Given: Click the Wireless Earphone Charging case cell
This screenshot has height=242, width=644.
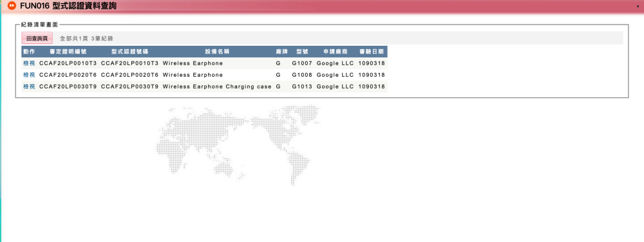Looking at the screenshot, I should [217, 86].
